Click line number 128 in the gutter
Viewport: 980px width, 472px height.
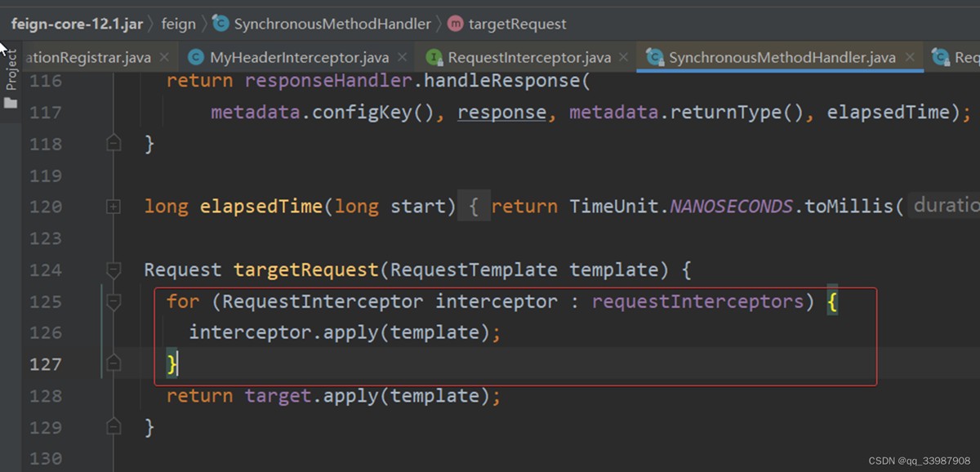46,396
